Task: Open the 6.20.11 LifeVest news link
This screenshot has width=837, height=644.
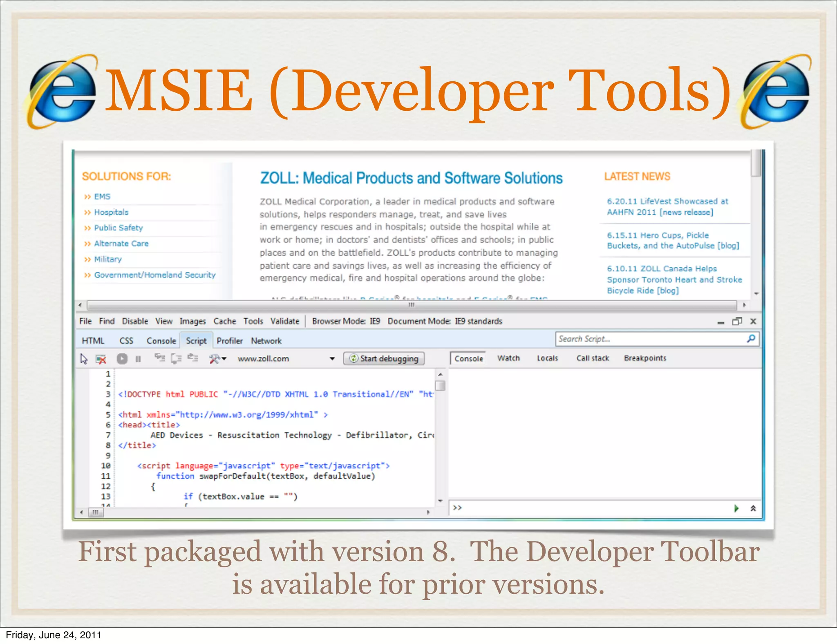Action: tap(667, 207)
